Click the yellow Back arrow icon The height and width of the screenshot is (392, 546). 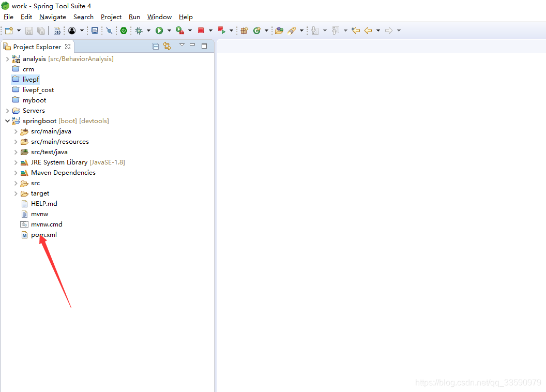[x=368, y=31]
